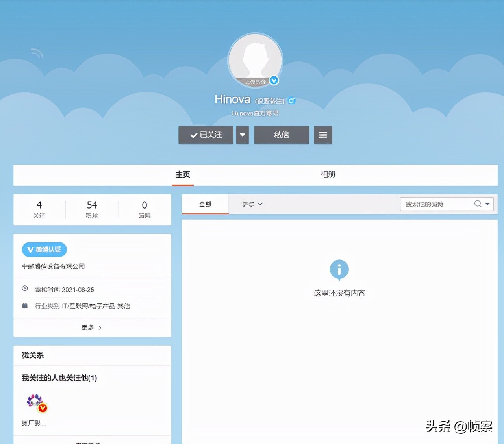Expand the 更多 filter dropdown
This screenshot has width=504, height=444.
click(252, 204)
